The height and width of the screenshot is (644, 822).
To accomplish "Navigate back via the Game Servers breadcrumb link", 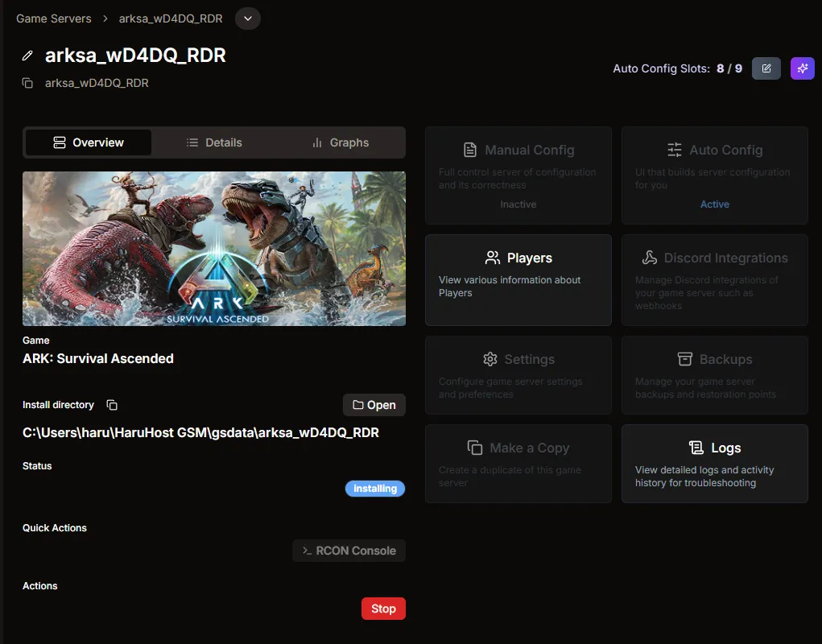I will (x=53, y=18).
